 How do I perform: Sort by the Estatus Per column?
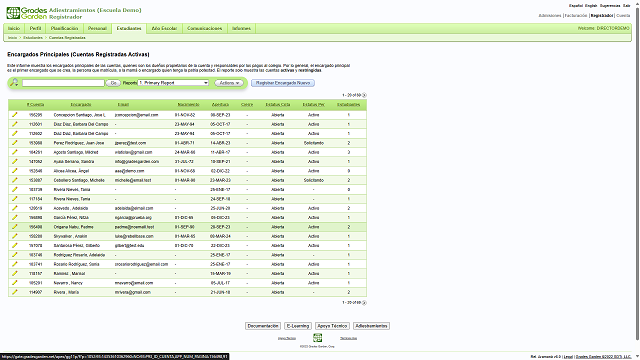[x=313, y=104]
